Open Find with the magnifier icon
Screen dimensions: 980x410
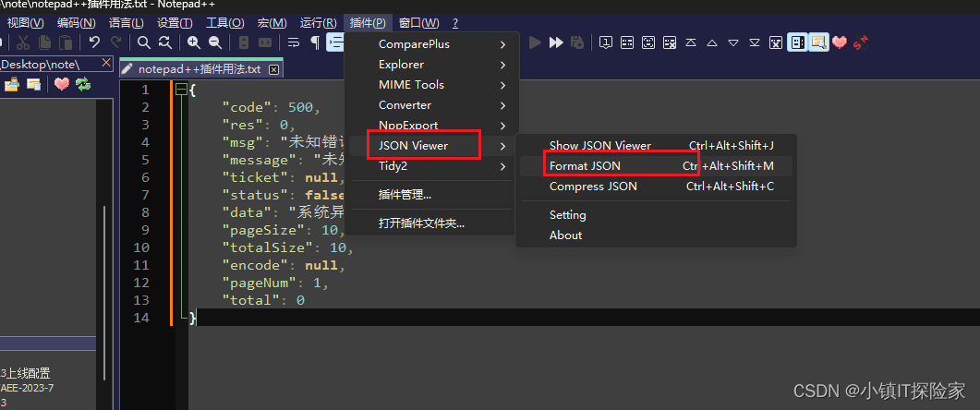point(144,42)
